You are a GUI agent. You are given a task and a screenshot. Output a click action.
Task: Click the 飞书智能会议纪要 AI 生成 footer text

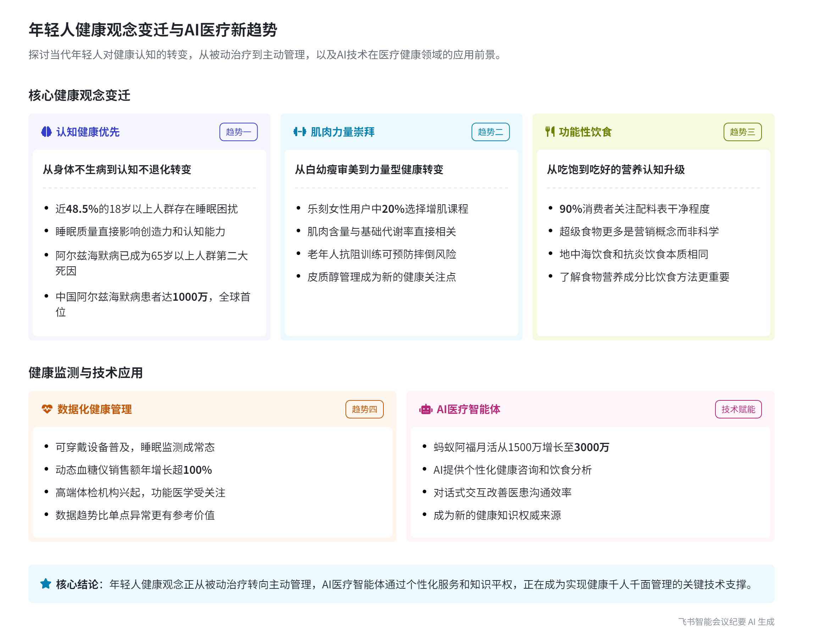pyautogui.click(x=726, y=622)
